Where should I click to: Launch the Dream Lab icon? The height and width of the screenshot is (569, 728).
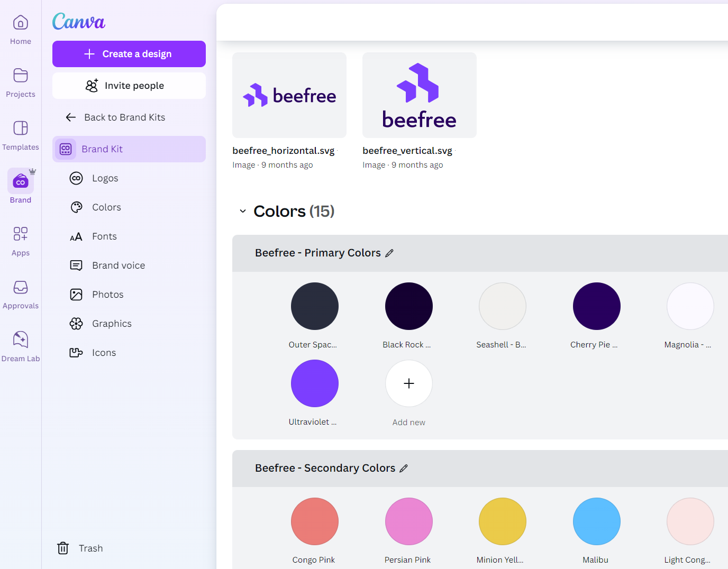[x=21, y=339]
